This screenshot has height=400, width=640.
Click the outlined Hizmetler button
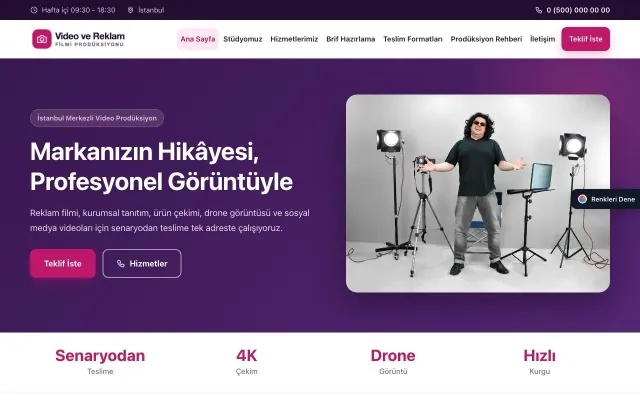[142, 264]
